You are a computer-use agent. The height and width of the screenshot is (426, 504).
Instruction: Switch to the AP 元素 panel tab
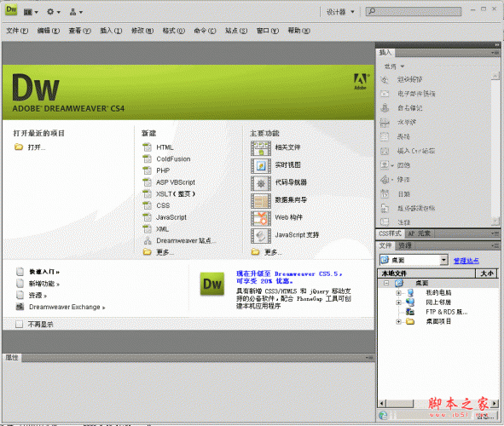point(420,233)
